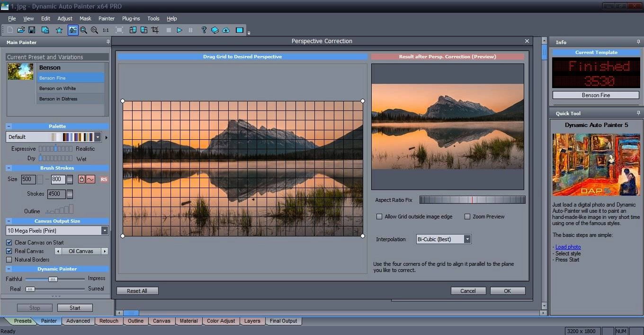Screen dimensions: 644x335
Task: Click the cloud download toolbar icon
Action: tap(226, 30)
